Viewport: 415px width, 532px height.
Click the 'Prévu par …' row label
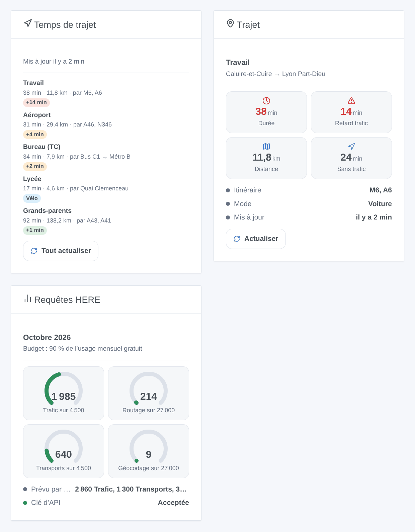[51, 489]
